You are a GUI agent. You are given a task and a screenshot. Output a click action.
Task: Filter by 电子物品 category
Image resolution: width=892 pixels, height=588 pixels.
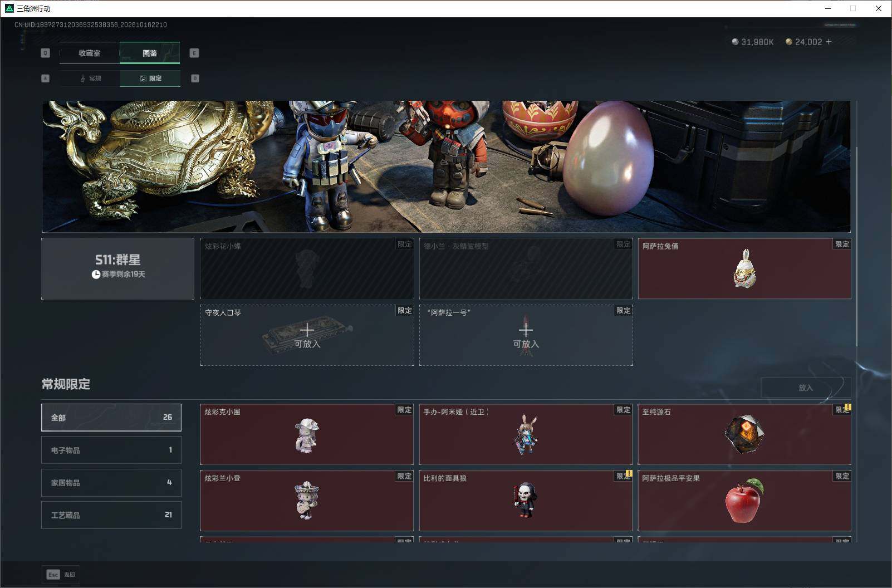(x=111, y=450)
